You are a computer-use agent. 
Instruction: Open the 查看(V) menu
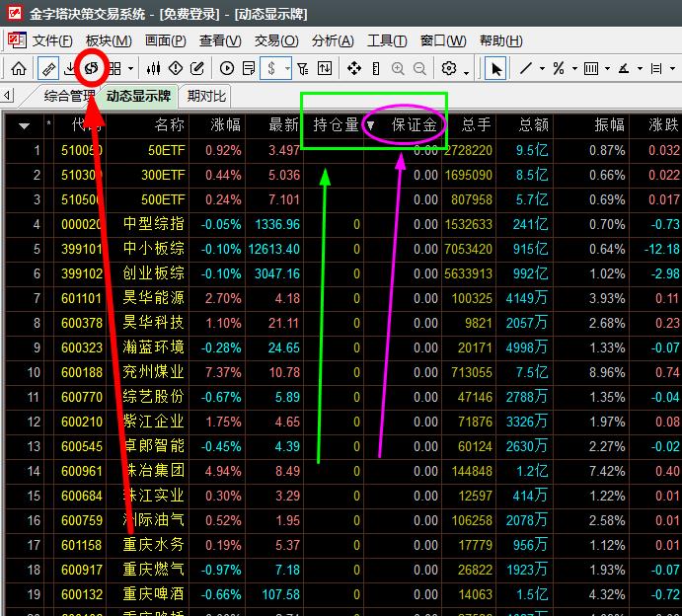click(x=220, y=40)
